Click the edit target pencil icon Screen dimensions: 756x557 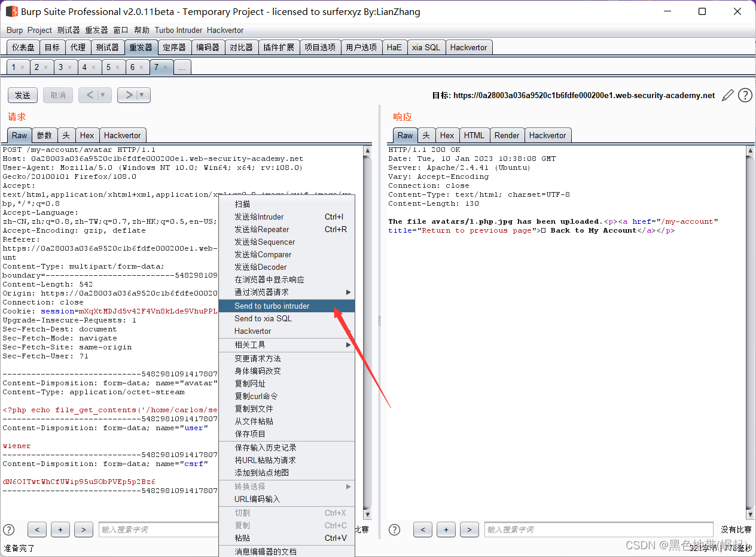tap(728, 95)
